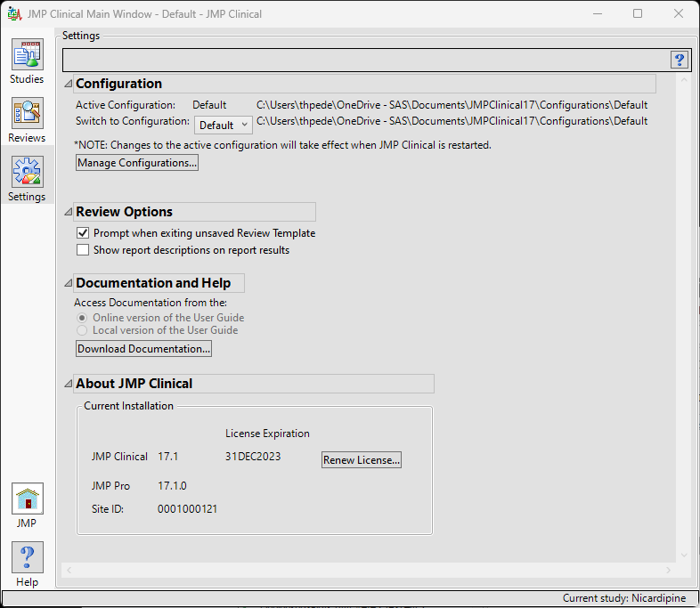Click the Switch to Configuration path text
The width and height of the screenshot is (700, 608).
[x=452, y=121]
